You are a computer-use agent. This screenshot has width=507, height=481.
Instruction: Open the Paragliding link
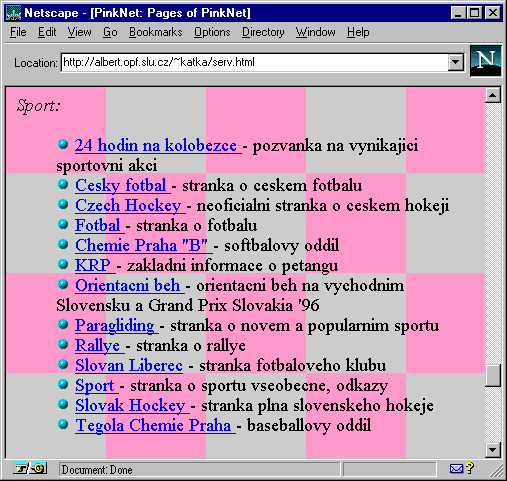(115, 325)
